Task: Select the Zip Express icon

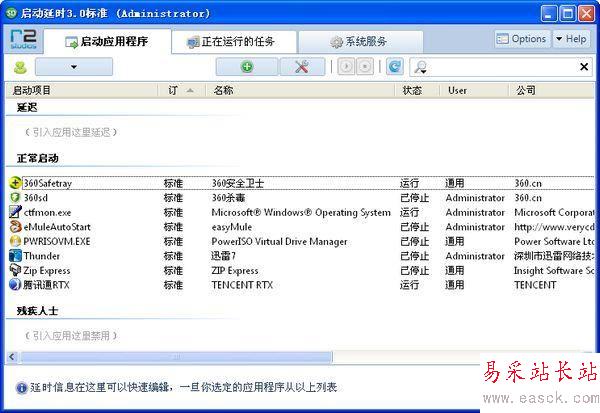Action: click(15, 270)
